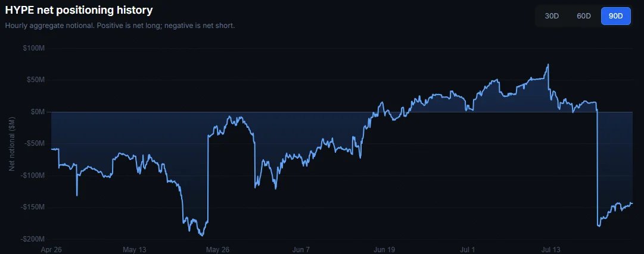The height and width of the screenshot is (254, 644).
Task: Click the Jul 13 date label
Action: [551, 249]
